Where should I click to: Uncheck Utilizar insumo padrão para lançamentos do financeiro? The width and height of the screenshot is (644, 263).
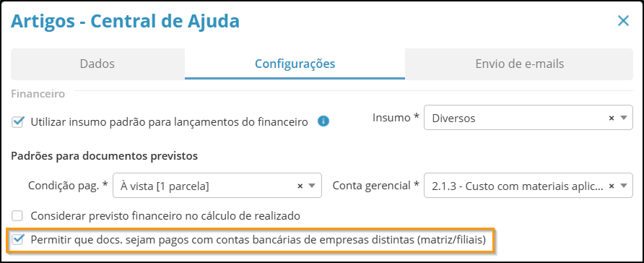(17, 121)
